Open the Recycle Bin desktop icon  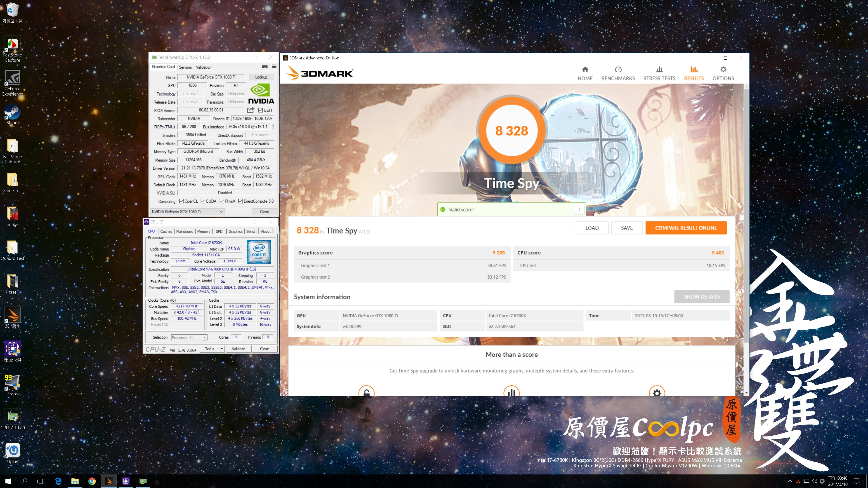pos(12,12)
